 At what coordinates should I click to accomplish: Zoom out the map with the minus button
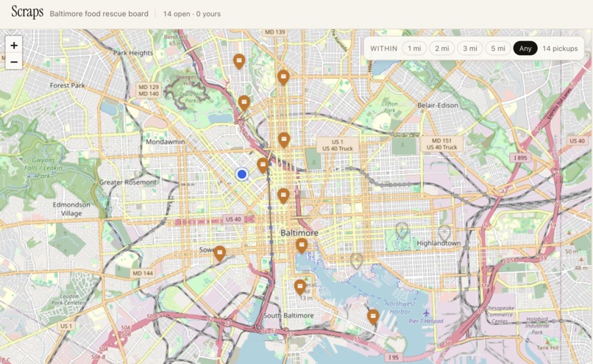coord(14,62)
